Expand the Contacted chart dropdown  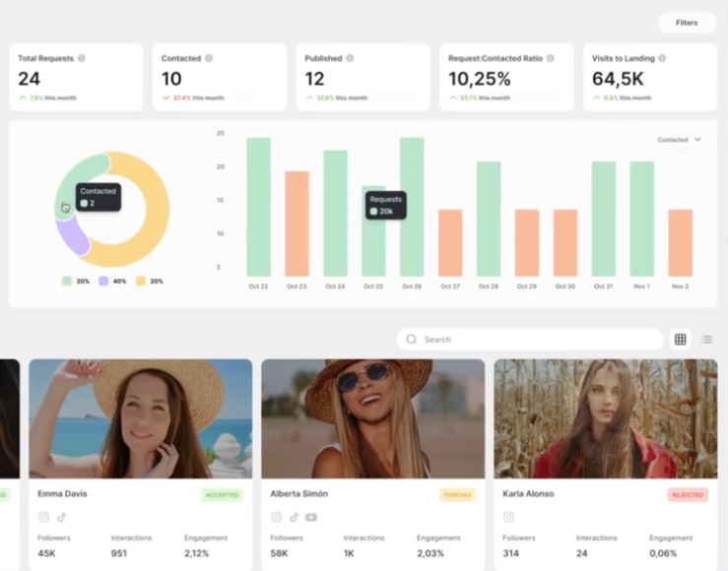click(680, 140)
